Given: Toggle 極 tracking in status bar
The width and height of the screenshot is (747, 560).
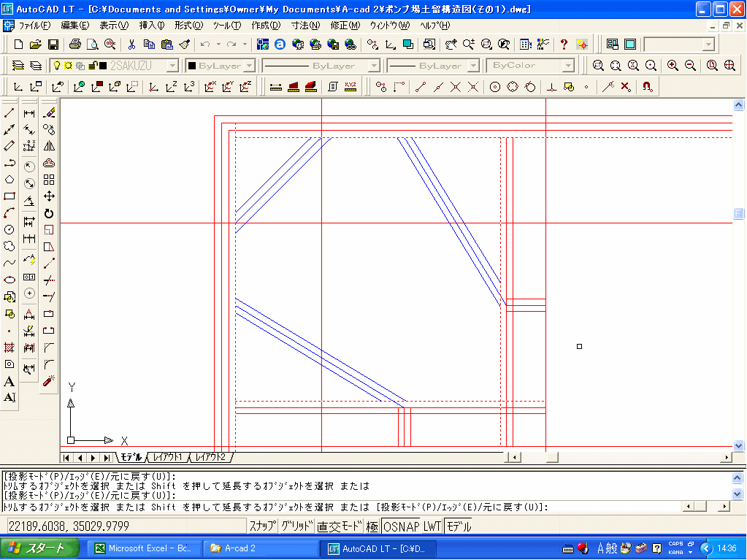Looking at the screenshot, I should pyautogui.click(x=372, y=526).
